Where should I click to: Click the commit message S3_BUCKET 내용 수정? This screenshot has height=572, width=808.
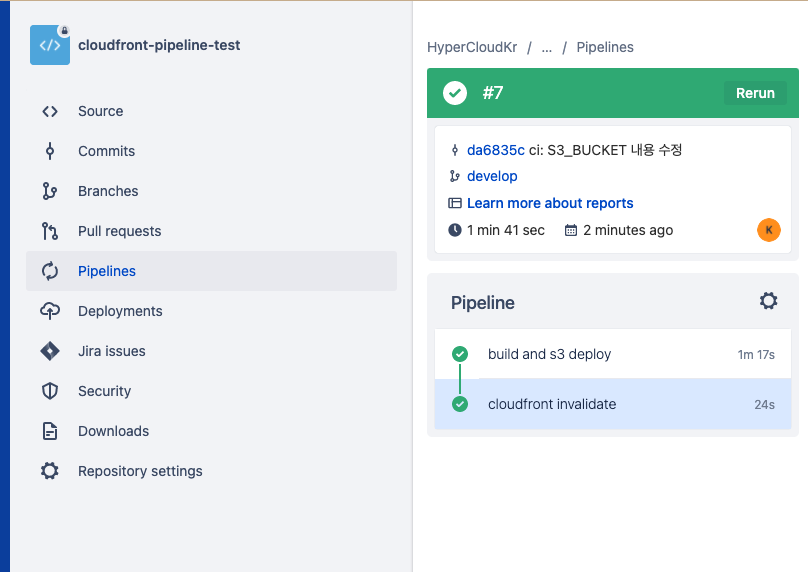click(615, 150)
